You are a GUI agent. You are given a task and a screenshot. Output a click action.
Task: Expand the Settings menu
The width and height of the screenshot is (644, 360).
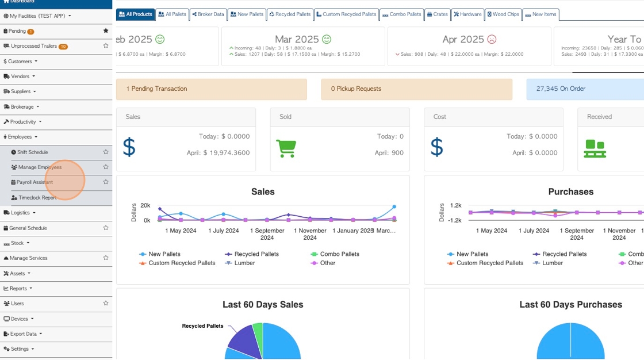point(56,349)
